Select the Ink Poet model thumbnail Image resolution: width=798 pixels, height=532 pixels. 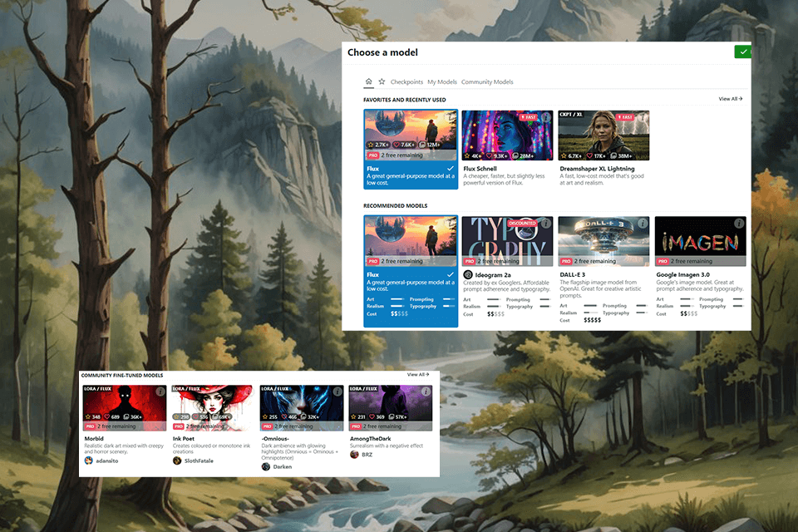[x=212, y=408]
